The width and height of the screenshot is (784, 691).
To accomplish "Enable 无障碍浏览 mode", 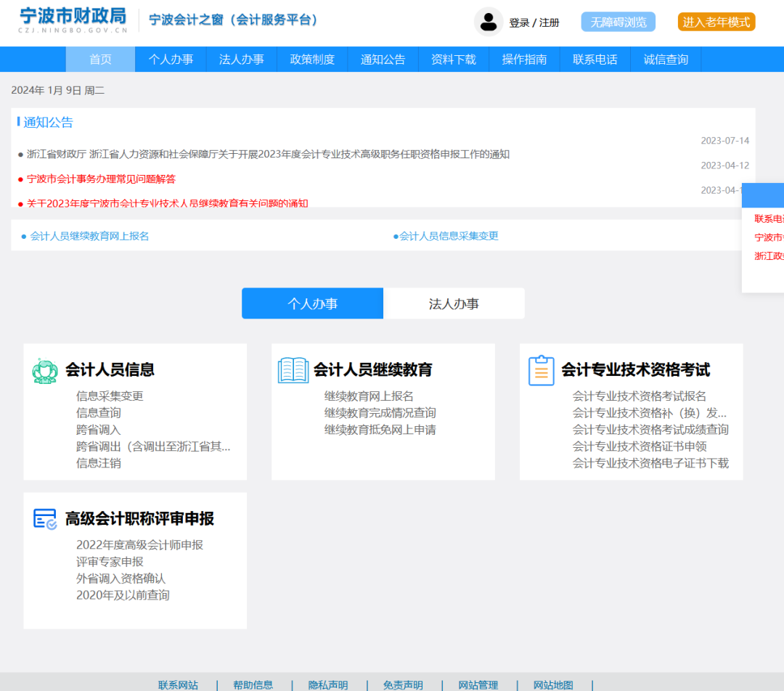I will coord(618,22).
